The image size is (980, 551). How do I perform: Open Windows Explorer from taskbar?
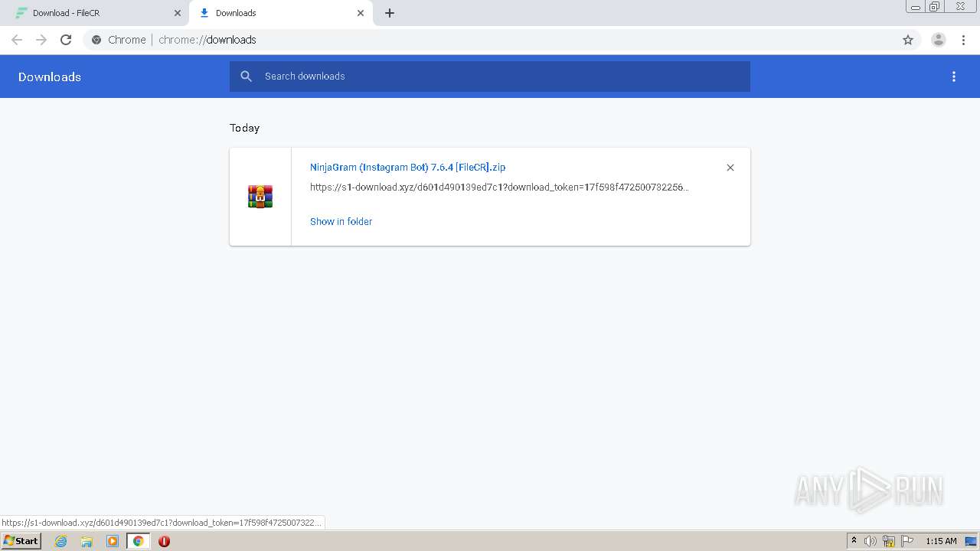pos(87,541)
